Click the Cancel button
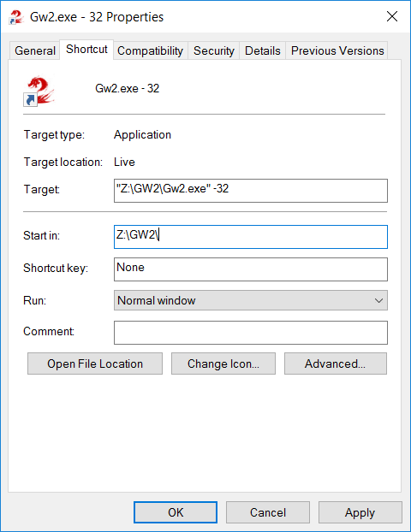 [x=268, y=512]
